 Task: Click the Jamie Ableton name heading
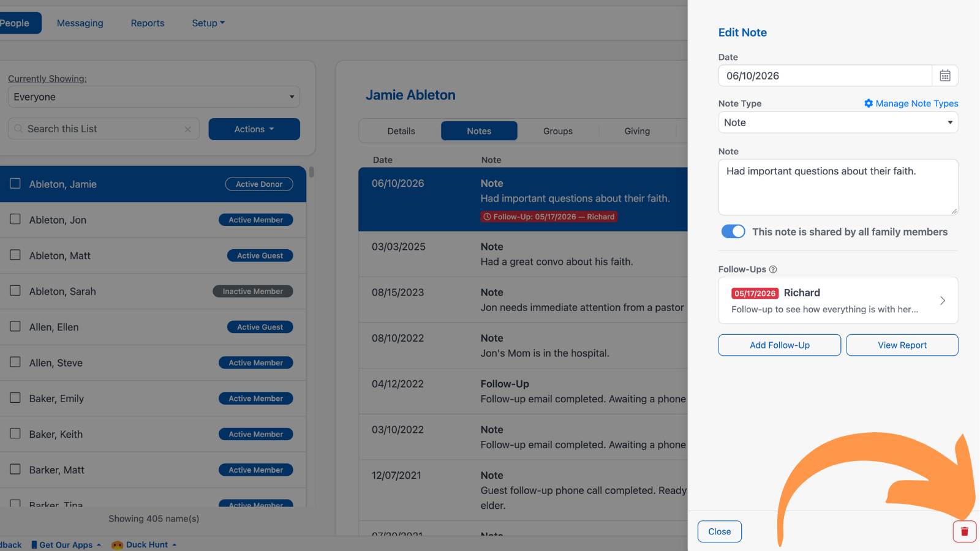tap(410, 95)
